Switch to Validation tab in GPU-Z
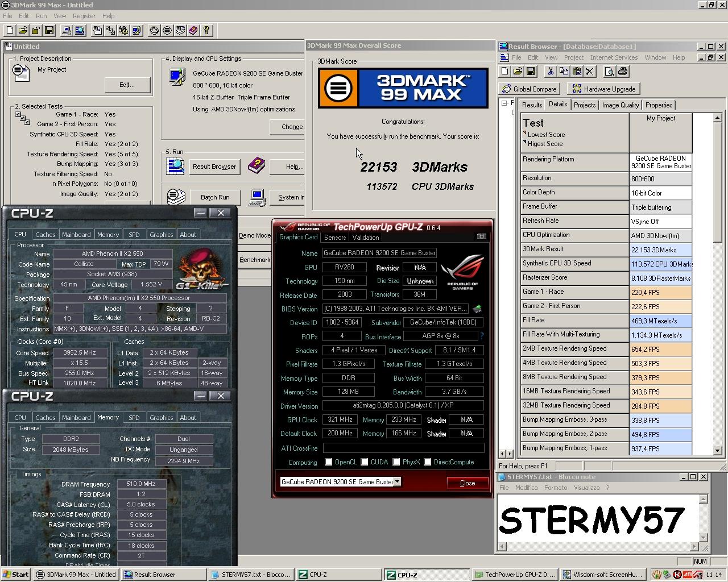This screenshot has height=582, width=728. [x=366, y=238]
